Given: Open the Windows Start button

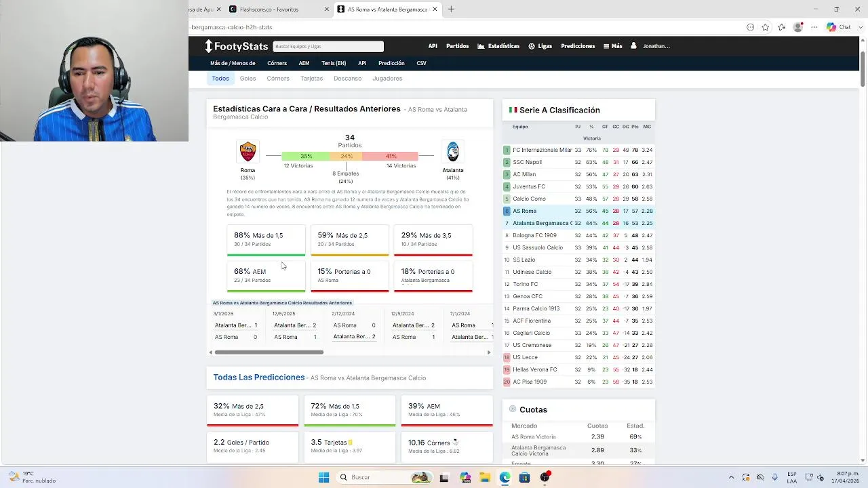Looking at the screenshot, I should [323, 477].
